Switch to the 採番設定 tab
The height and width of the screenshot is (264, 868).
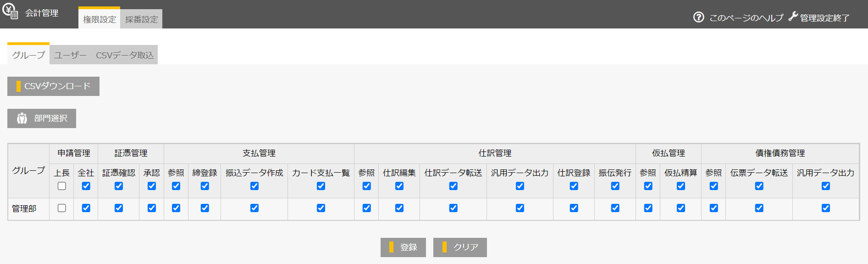[141, 19]
